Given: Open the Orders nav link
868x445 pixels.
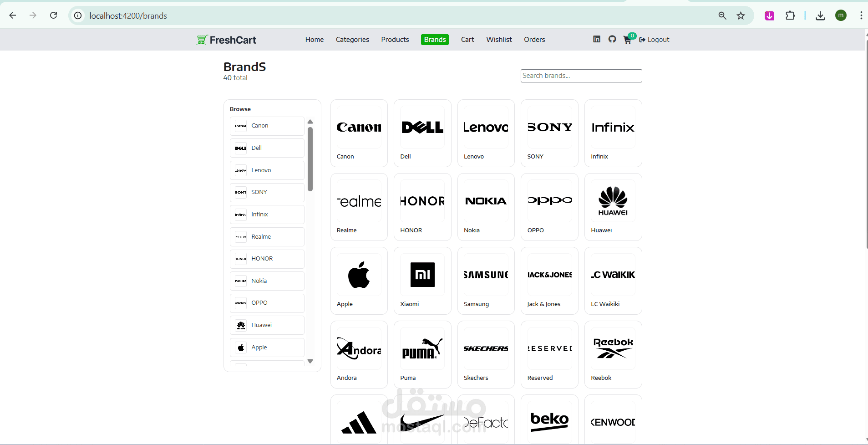Looking at the screenshot, I should pos(534,40).
